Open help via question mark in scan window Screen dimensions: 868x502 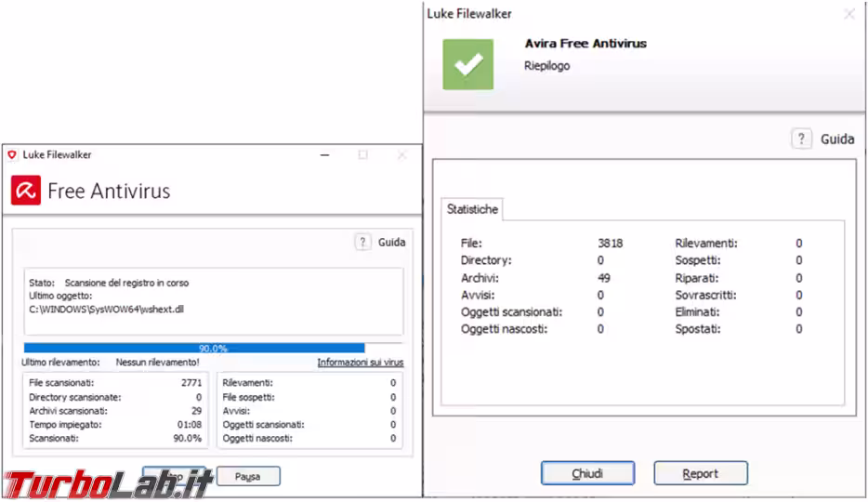(362, 243)
